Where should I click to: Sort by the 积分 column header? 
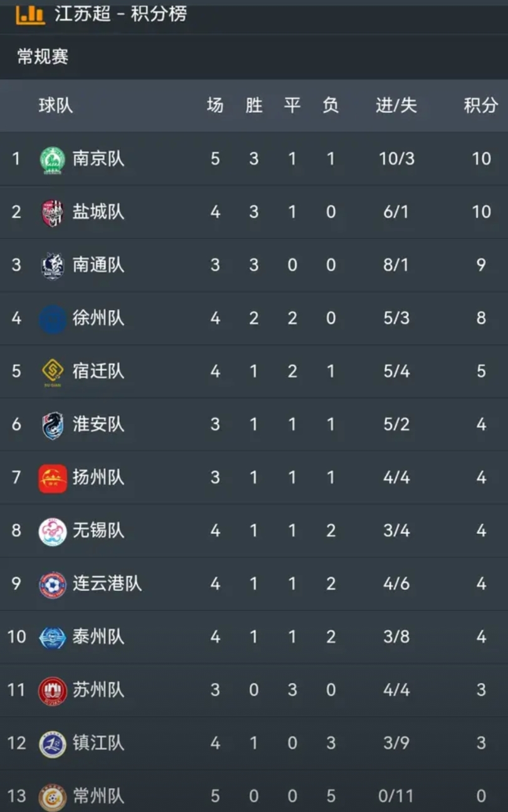point(481,105)
